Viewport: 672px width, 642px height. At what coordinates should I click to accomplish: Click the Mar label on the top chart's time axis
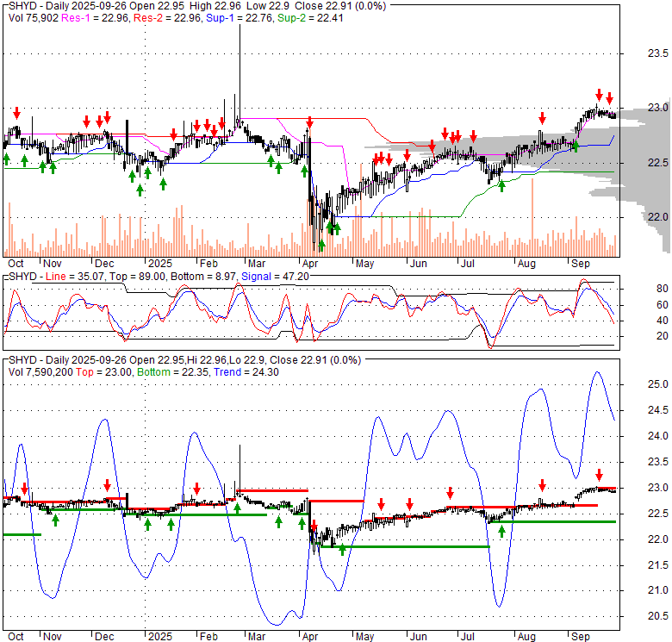coord(257,264)
